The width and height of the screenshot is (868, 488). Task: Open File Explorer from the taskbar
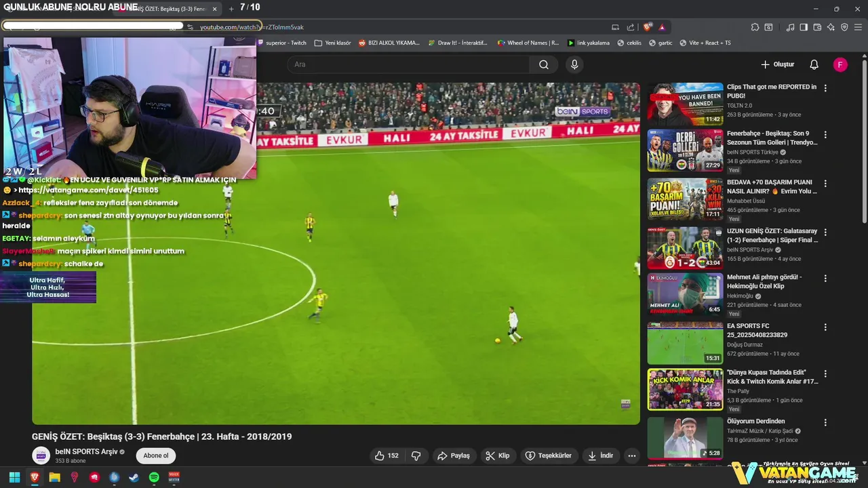click(54, 477)
